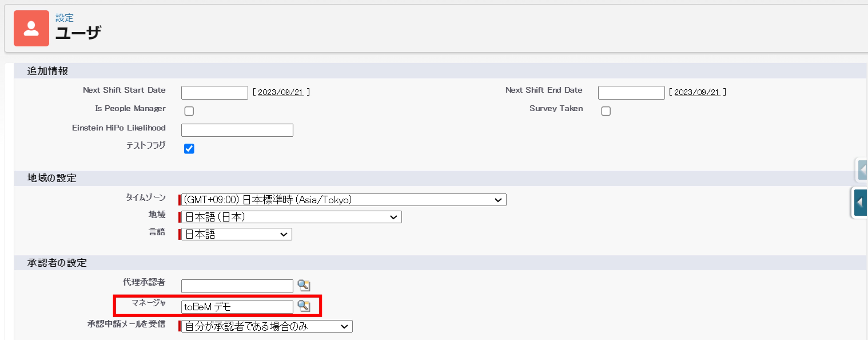Image resolution: width=868 pixels, height=340 pixels.
Task: Click the 設定 breadcrumb link
Action: pyautogui.click(x=64, y=18)
